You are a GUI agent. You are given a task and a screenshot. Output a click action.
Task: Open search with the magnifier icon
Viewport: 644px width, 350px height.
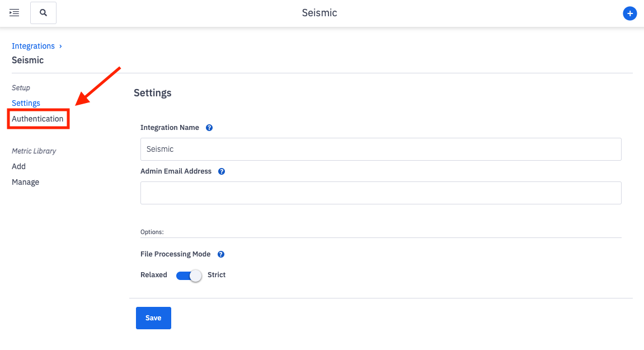43,13
